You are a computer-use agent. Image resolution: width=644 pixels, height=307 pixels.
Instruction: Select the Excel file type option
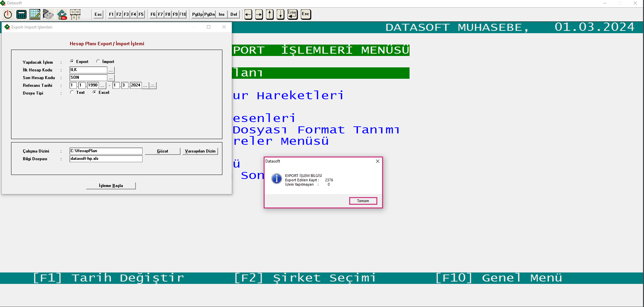(95, 92)
